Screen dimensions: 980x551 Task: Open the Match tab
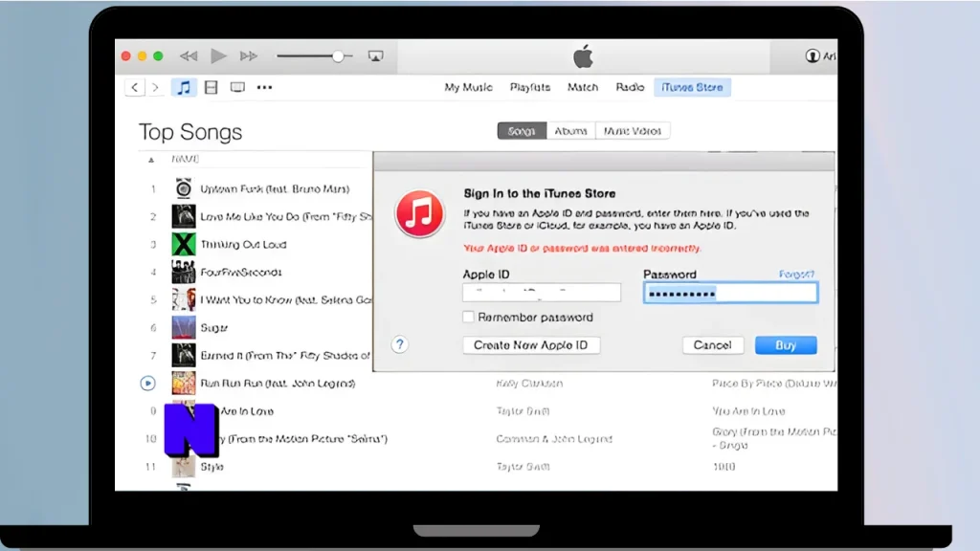(x=583, y=87)
